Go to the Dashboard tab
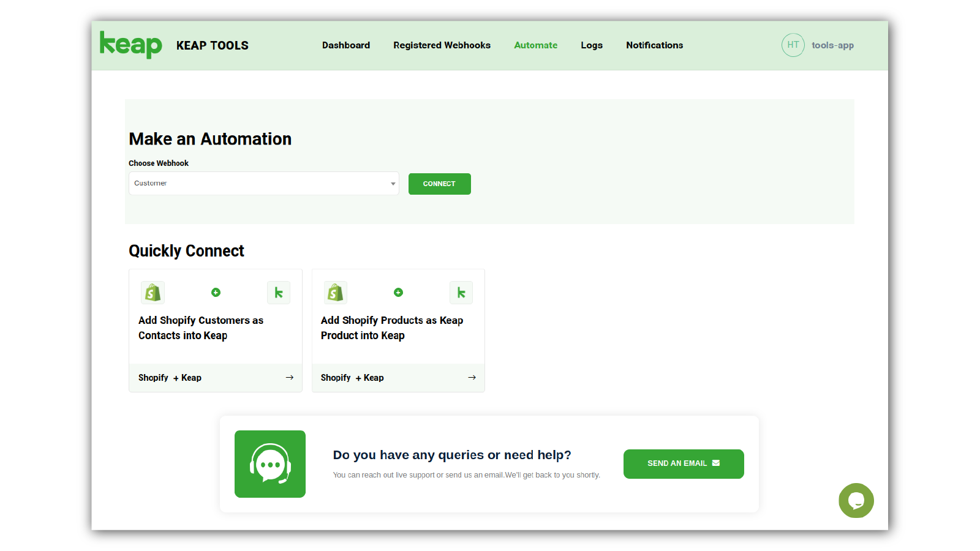 click(x=346, y=45)
